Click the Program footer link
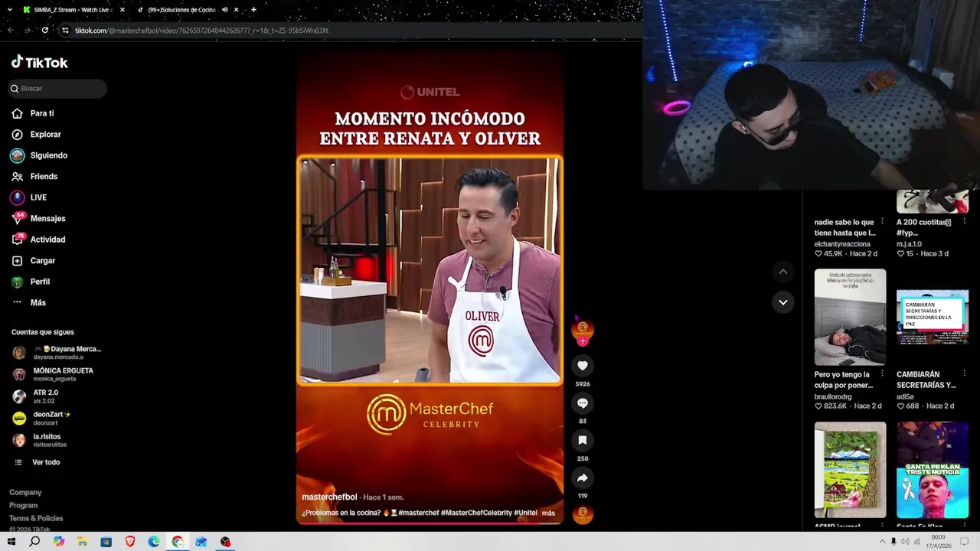This screenshot has height=551, width=980. (23, 505)
